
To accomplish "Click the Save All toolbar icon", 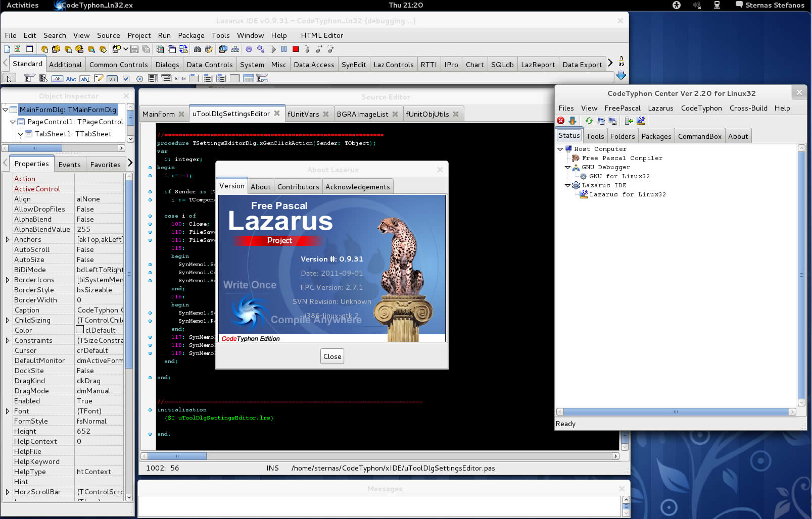I will tap(146, 49).
